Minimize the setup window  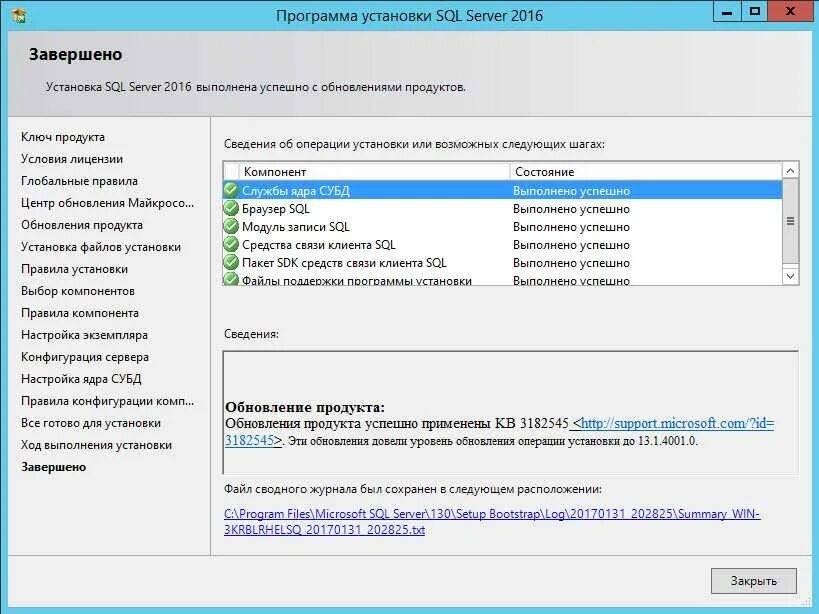[x=727, y=12]
